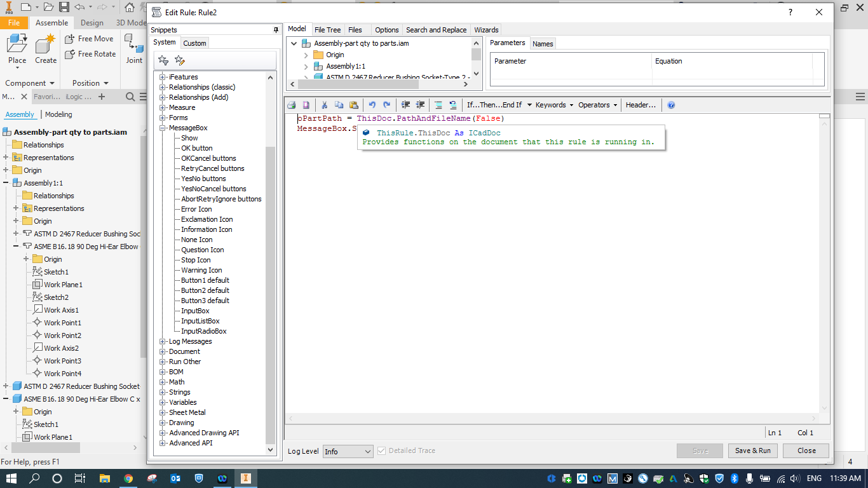Open File Explorer from taskbar
This screenshot has height=488, width=868.
(105, 478)
